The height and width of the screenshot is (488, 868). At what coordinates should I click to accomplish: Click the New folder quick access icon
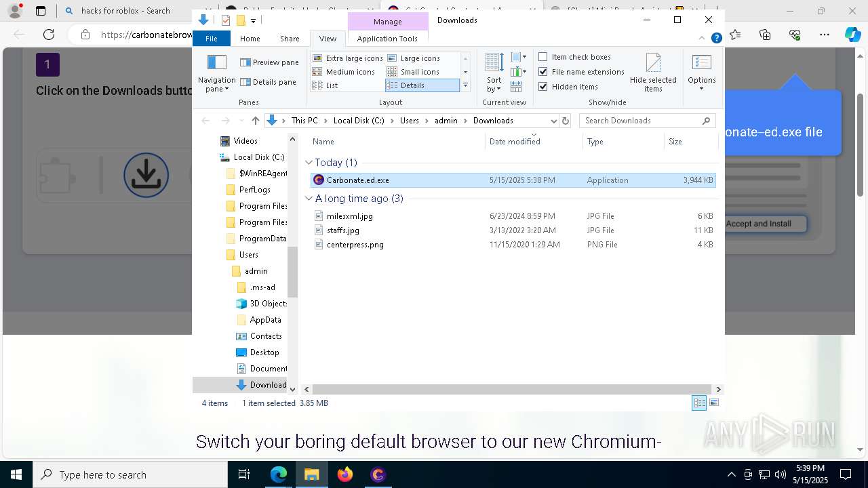pos(240,20)
